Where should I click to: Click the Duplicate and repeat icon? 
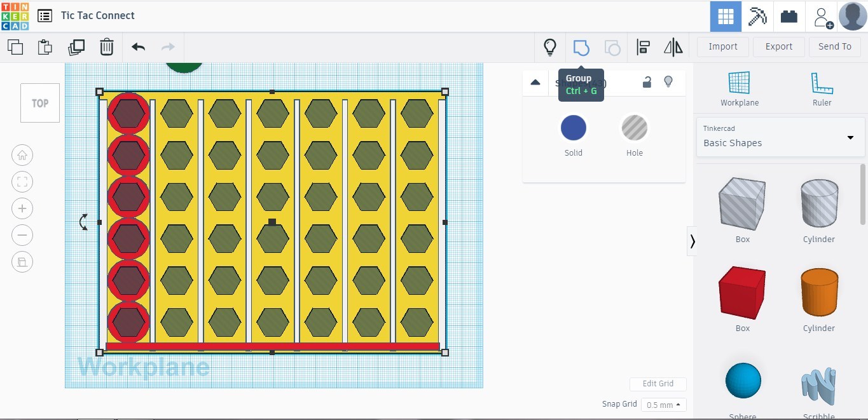(x=76, y=47)
